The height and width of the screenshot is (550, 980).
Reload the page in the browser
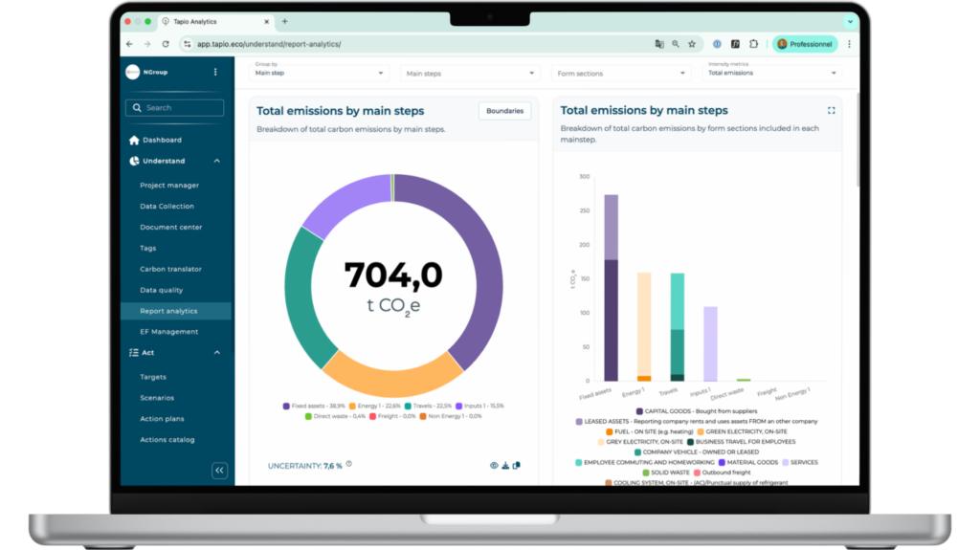point(165,44)
